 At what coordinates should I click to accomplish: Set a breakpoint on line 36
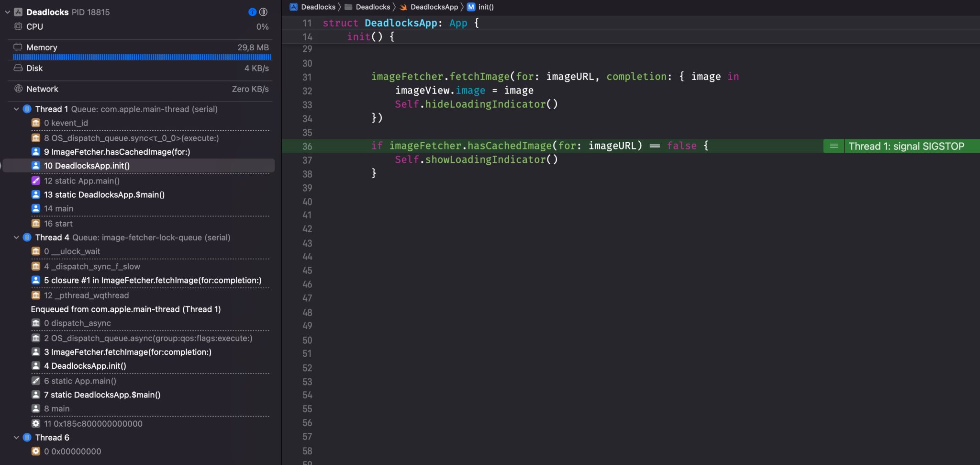307,146
